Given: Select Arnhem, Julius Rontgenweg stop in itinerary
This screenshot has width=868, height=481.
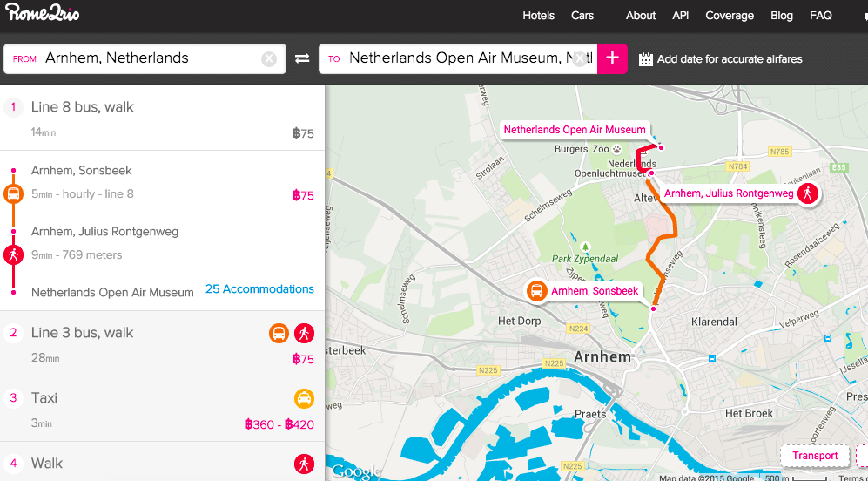Looking at the screenshot, I should click(x=104, y=232).
